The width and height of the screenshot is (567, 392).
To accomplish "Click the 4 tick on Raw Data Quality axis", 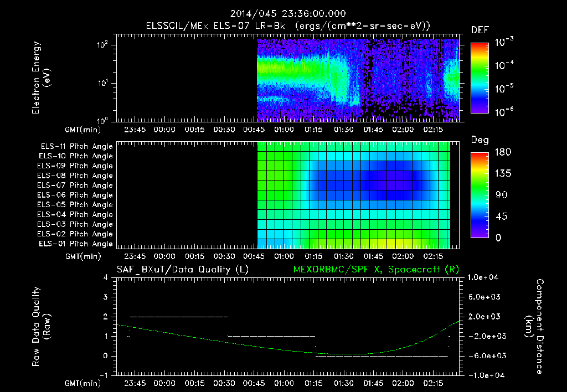I will 106,277.
